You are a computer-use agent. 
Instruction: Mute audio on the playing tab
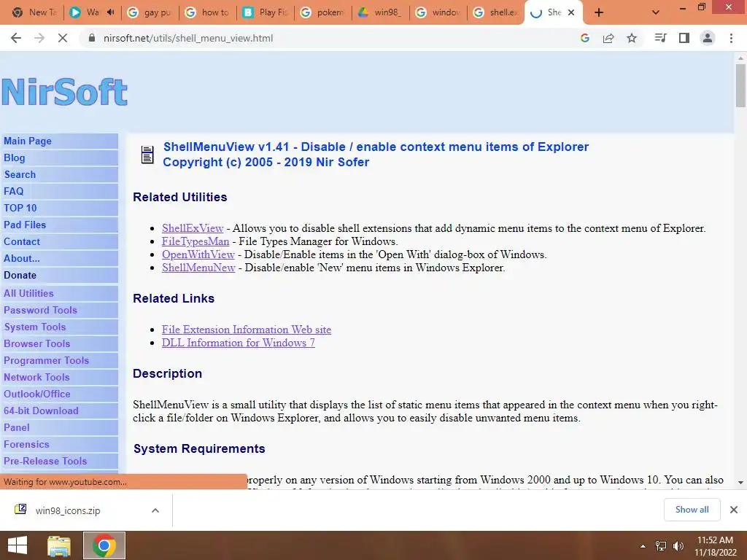(x=111, y=12)
